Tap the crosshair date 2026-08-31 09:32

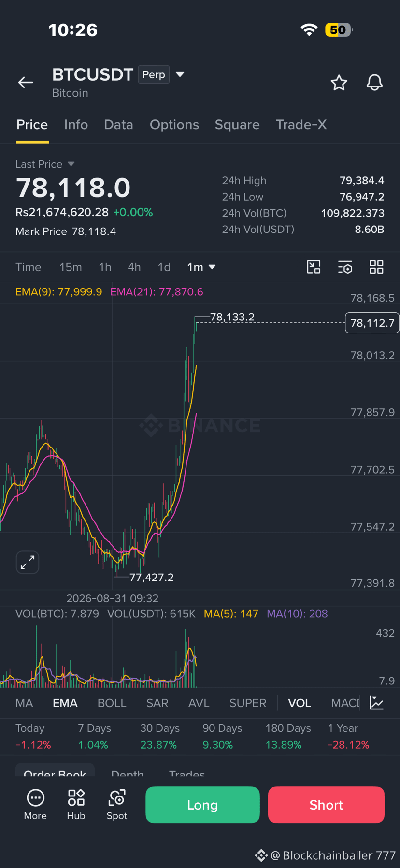112,598
